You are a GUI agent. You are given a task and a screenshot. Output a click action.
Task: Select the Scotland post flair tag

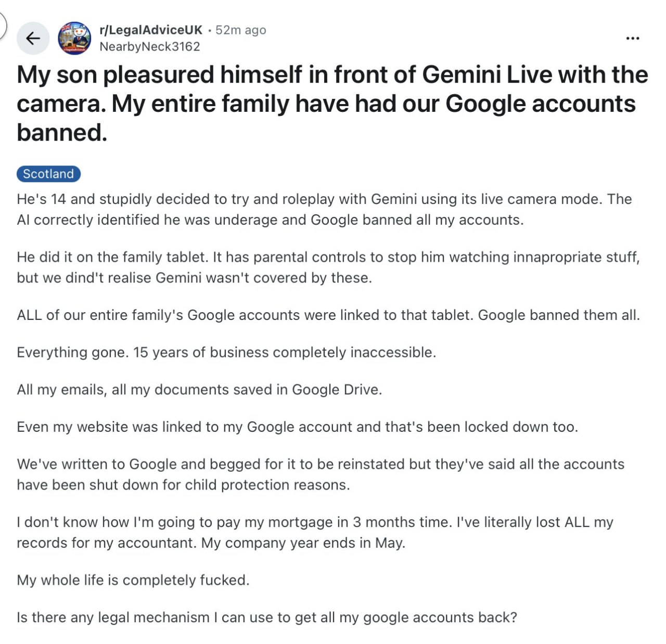coord(48,174)
